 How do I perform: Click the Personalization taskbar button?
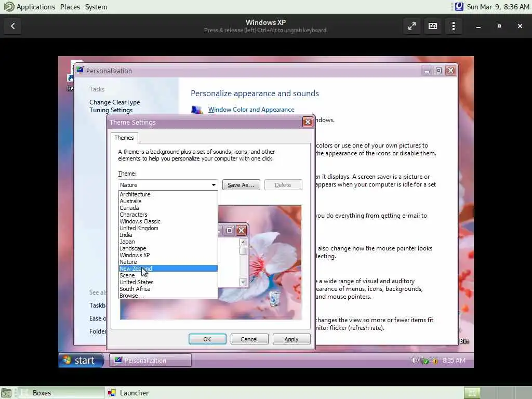point(150,361)
